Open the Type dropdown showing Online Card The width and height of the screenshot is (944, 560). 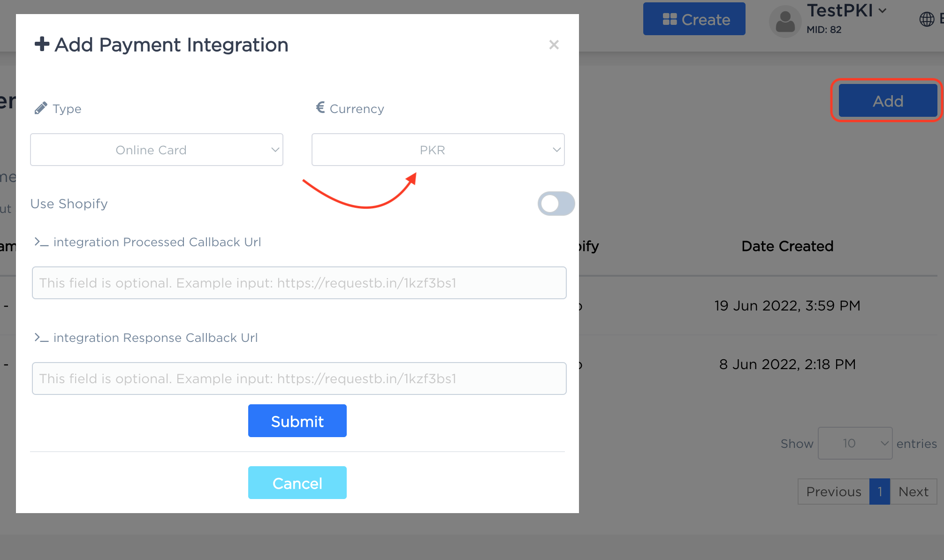click(157, 150)
